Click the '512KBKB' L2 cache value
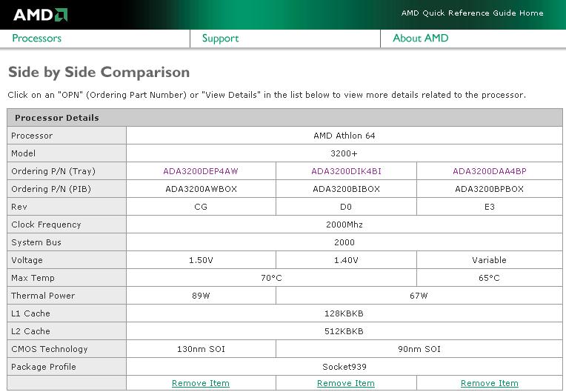 (344, 331)
